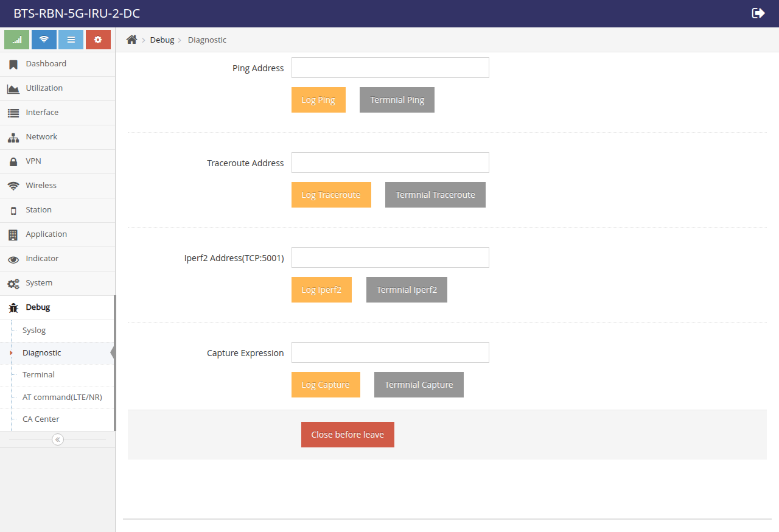This screenshot has height=532, width=779.
Task: Collapse the Debug menu section
Action: click(57, 307)
